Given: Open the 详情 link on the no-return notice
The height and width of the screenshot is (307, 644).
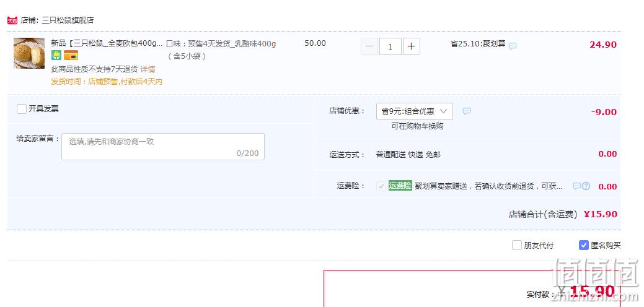Looking at the screenshot, I should pos(148,69).
